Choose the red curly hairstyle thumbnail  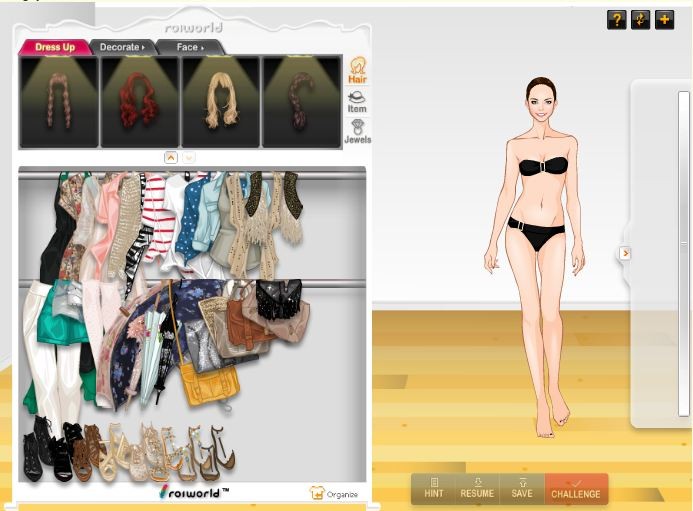[140, 102]
